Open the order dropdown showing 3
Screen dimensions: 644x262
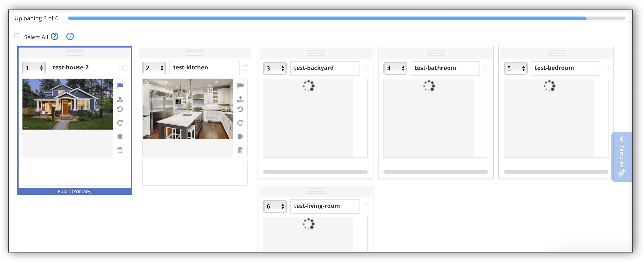[275, 68]
